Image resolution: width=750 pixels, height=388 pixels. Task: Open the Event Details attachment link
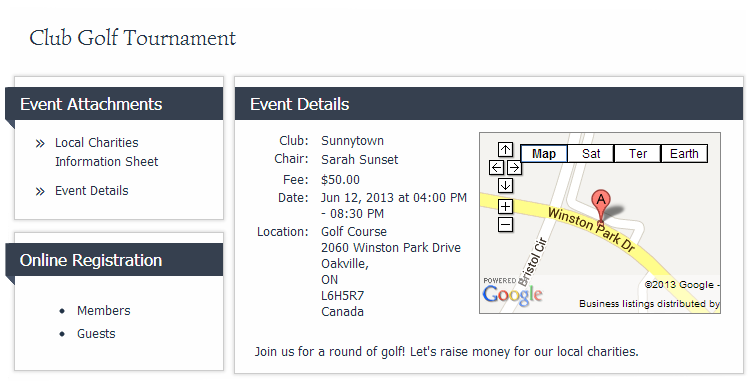click(x=92, y=191)
